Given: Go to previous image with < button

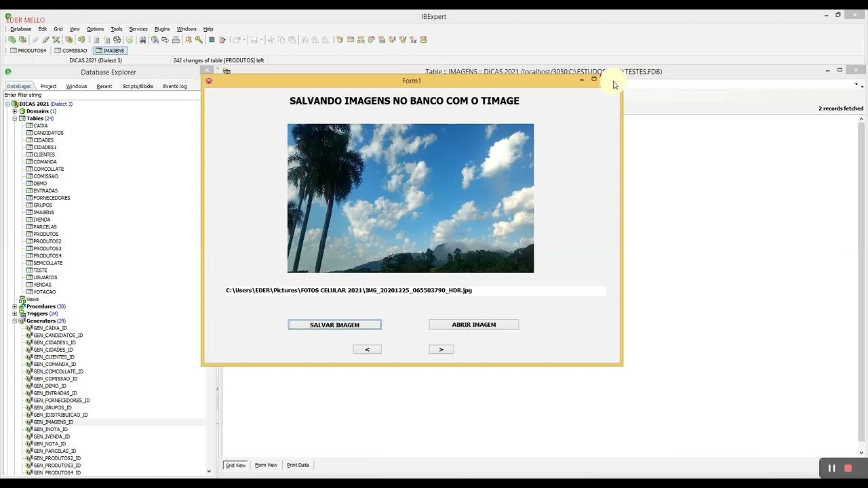Looking at the screenshot, I should [367, 349].
